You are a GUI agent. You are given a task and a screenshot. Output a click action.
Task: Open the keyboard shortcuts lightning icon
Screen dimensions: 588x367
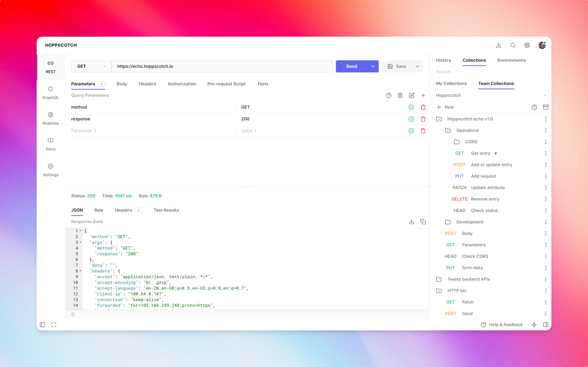(534, 324)
